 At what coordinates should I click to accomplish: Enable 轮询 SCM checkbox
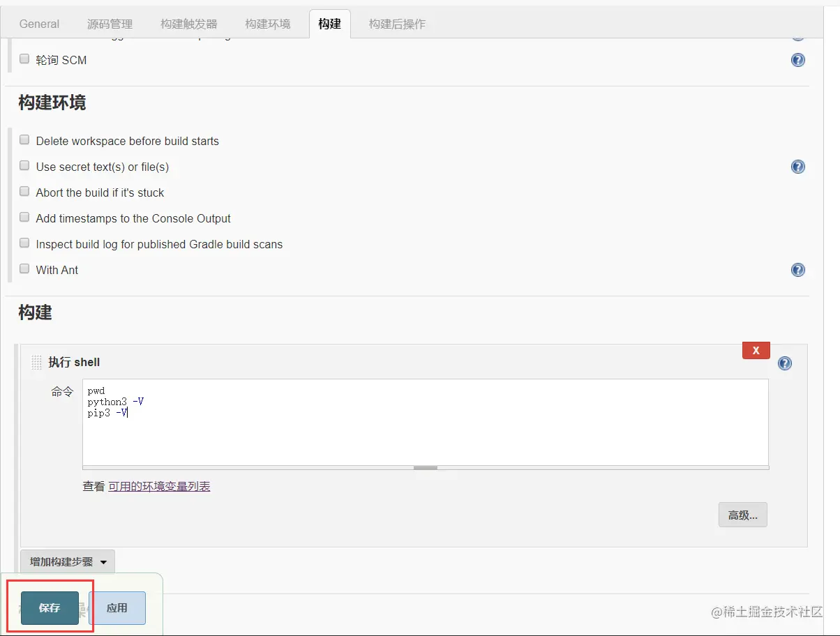point(24,59)
